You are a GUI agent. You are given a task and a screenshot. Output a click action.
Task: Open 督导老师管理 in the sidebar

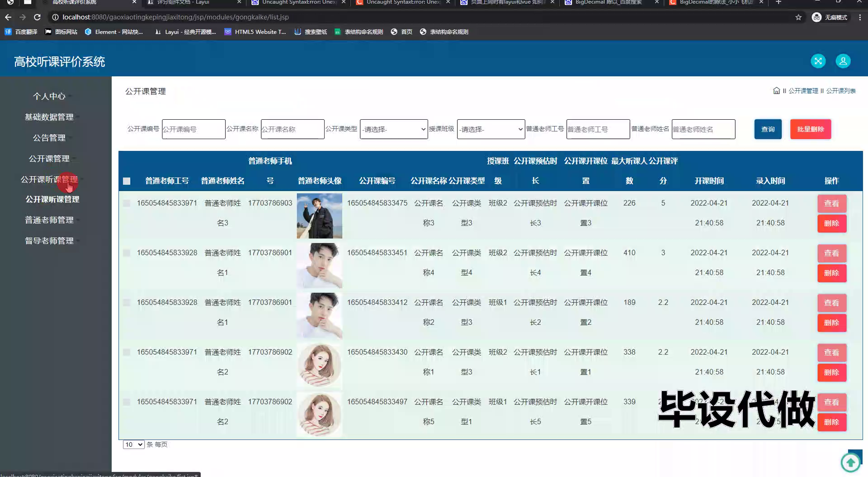pyautogui.click(x=49, y=241)
